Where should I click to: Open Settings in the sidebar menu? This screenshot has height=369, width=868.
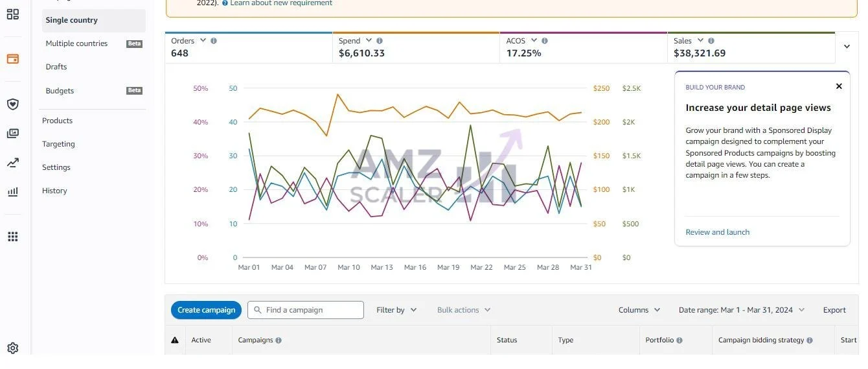pos(56,167)
